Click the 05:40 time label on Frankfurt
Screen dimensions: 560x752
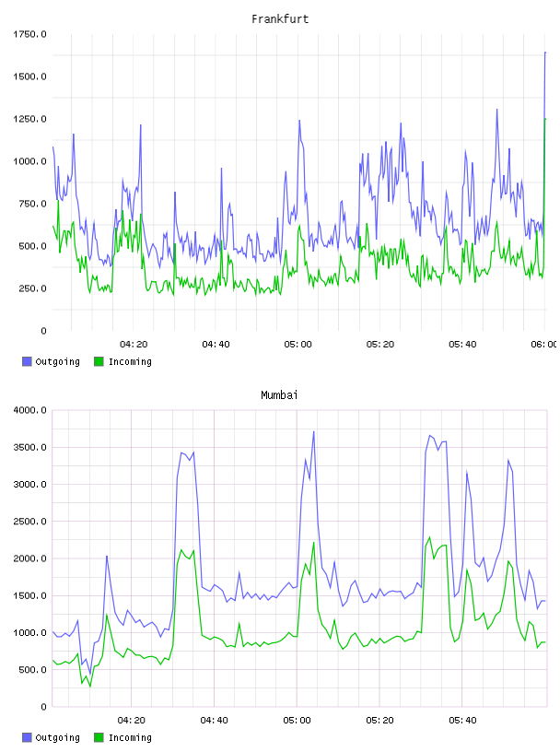(x=462, y=345)
